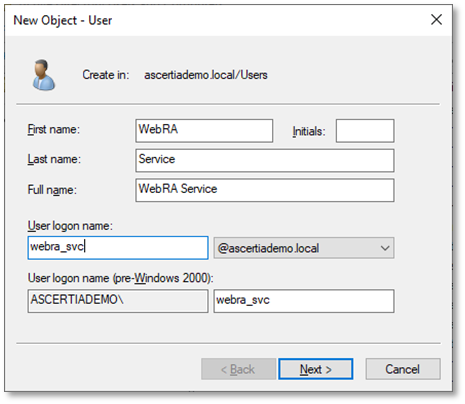Click the Last name label
Image resolution: width=465 pixels, height=404 pixels.
tap(54, 159)
